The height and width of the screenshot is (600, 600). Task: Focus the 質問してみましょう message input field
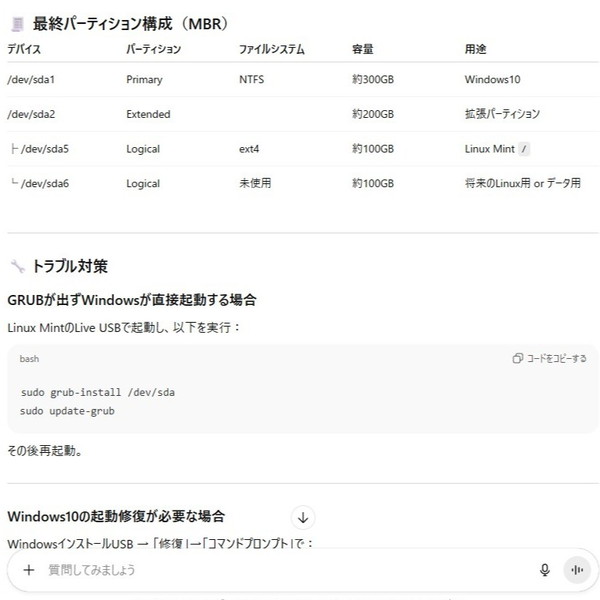pyautogui.click(x=280, y=570)
